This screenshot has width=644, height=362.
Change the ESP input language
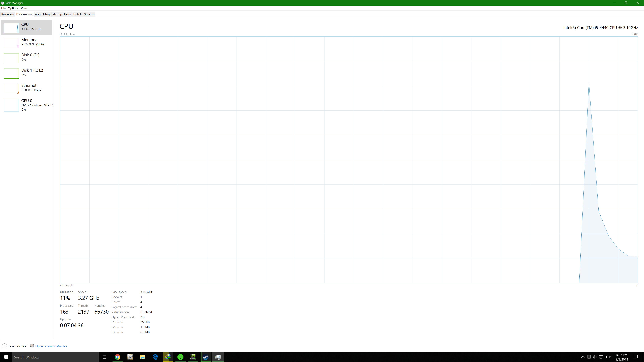click(x=608, y=357)
